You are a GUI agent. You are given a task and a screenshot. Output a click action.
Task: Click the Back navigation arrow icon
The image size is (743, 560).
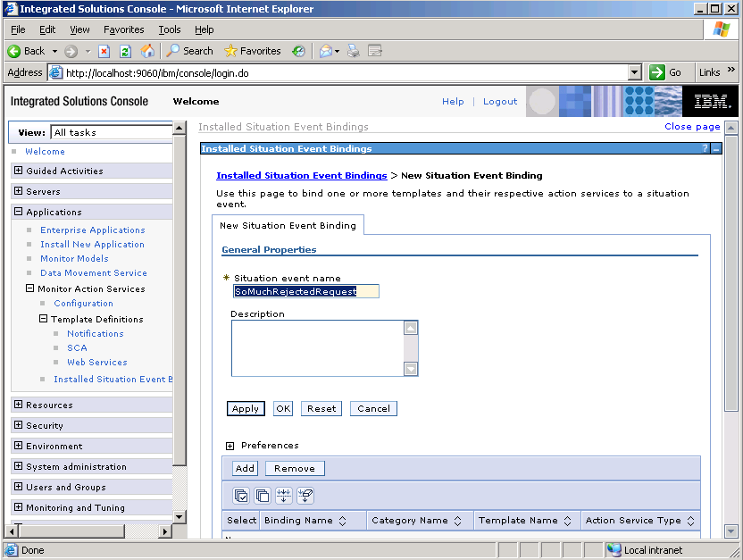(14, 51)
